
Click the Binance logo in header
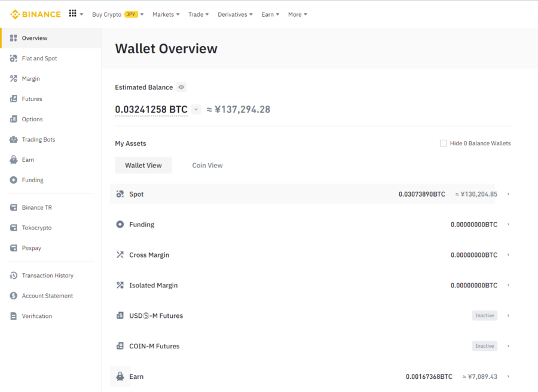point(35,14)
